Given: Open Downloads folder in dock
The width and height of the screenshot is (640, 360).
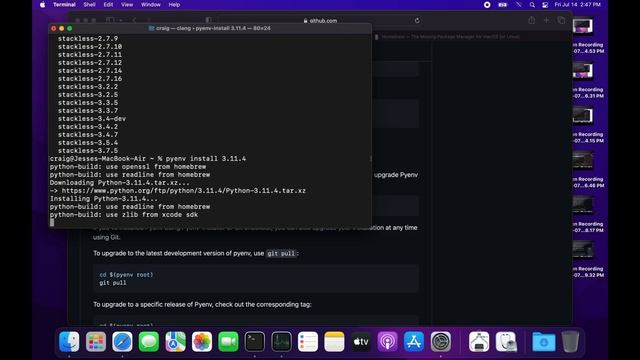Looking at the screenshot, I should (543, 341).
